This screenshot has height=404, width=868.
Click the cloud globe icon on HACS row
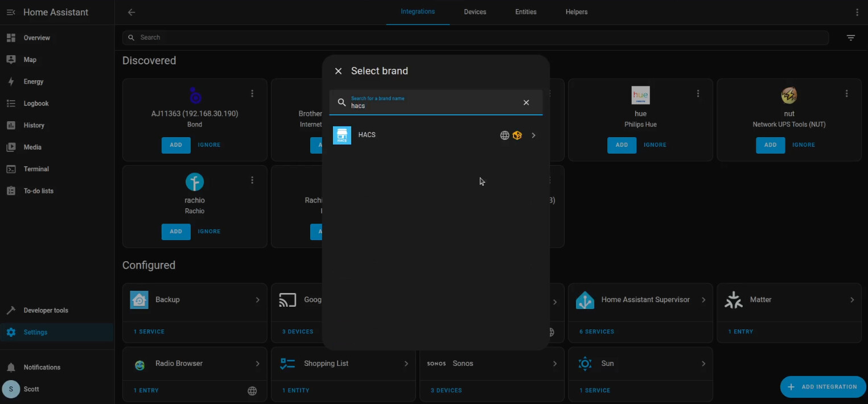[504, 135]
